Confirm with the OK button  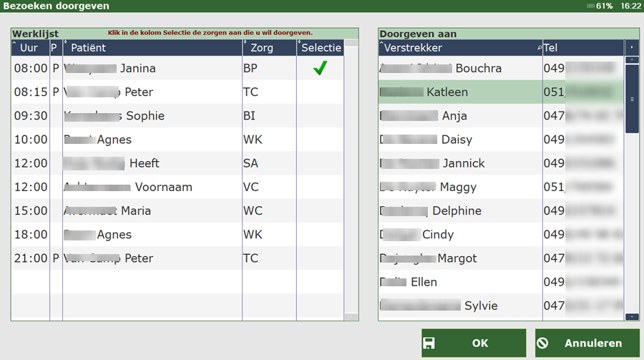tap(474, 343)
